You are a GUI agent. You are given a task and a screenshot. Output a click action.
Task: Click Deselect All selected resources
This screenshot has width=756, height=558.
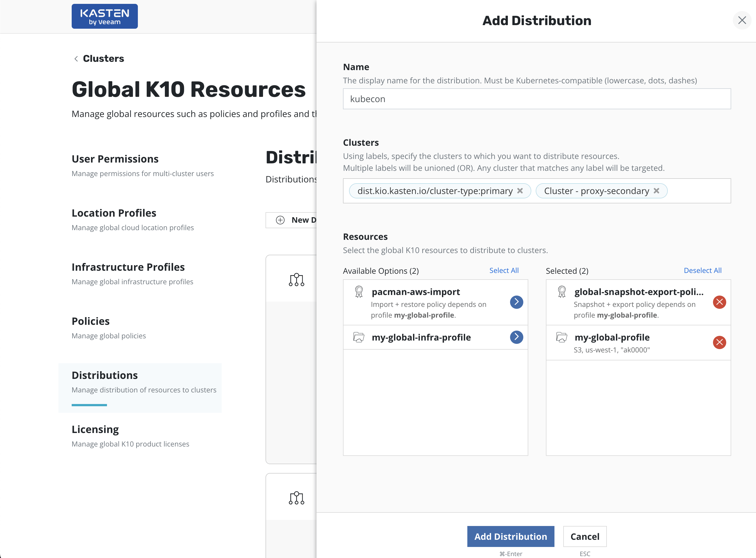click(702, 270)
